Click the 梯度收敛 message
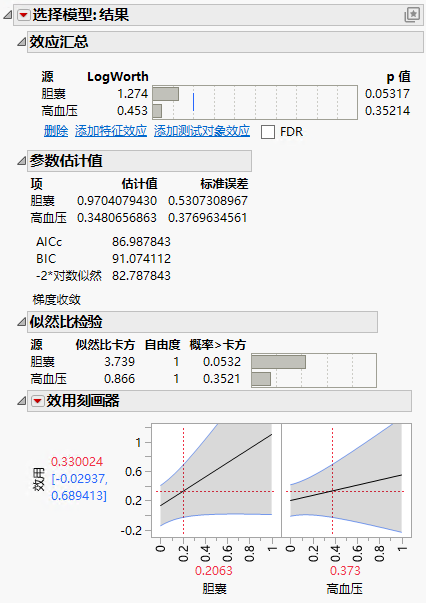The image size is (426, 603). pyautogui.click(x=57, y=300)
